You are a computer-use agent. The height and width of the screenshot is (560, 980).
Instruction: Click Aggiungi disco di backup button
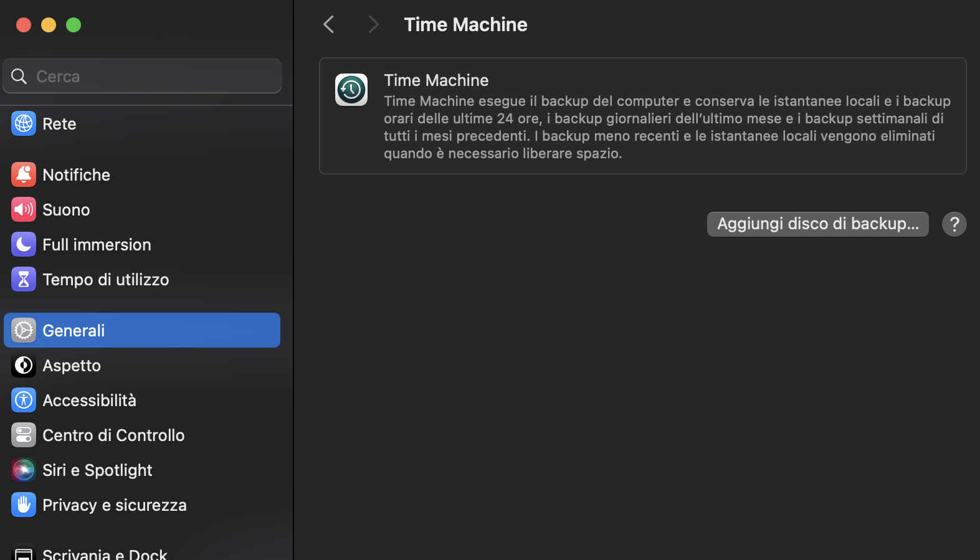tap(817, 224)
